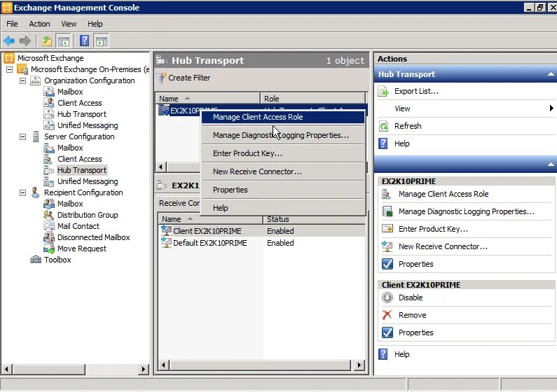Expand the View submenu arrow in Actions
Image resolution: width=557 pixels, height=392 pixels.
point(551,108)
